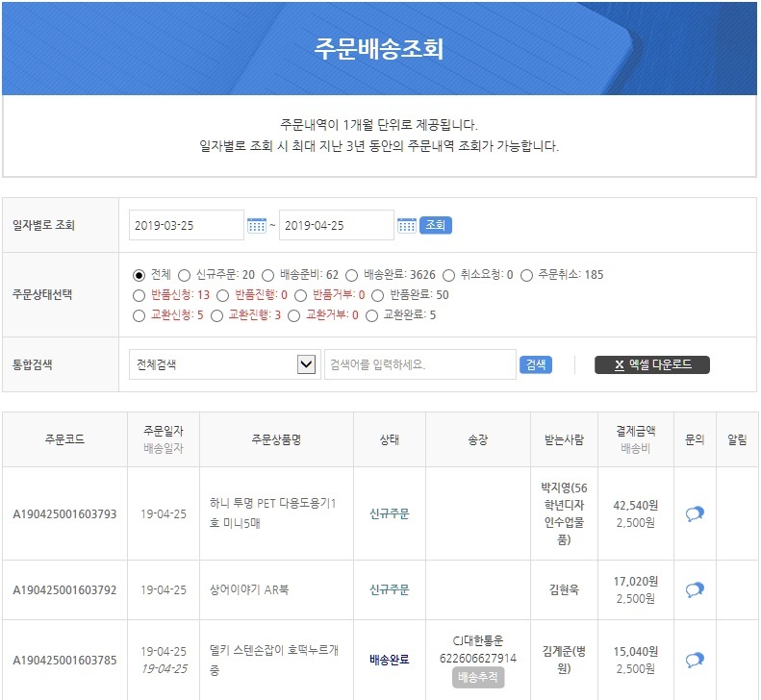Select the 전체 order status radio button
761x700 pixels.
point(140,275)
